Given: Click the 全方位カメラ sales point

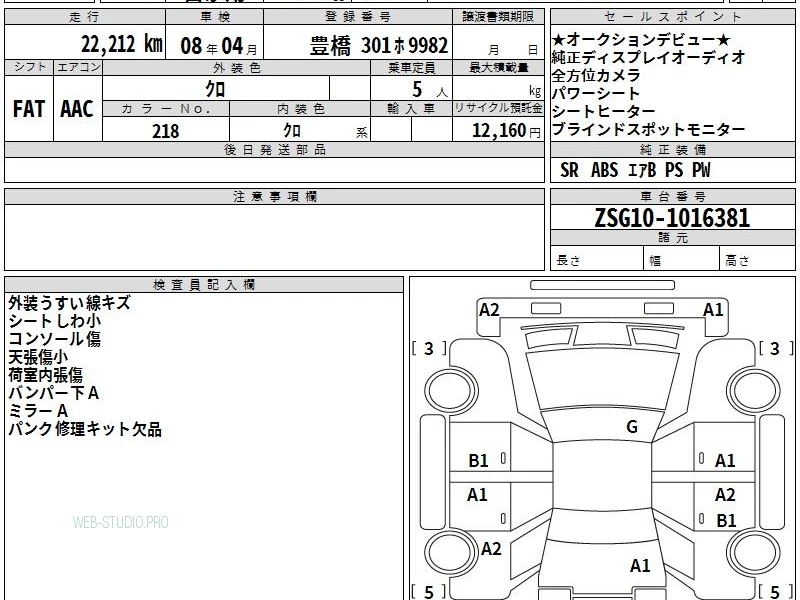Looking at the screenshot, I should [596, 75].
